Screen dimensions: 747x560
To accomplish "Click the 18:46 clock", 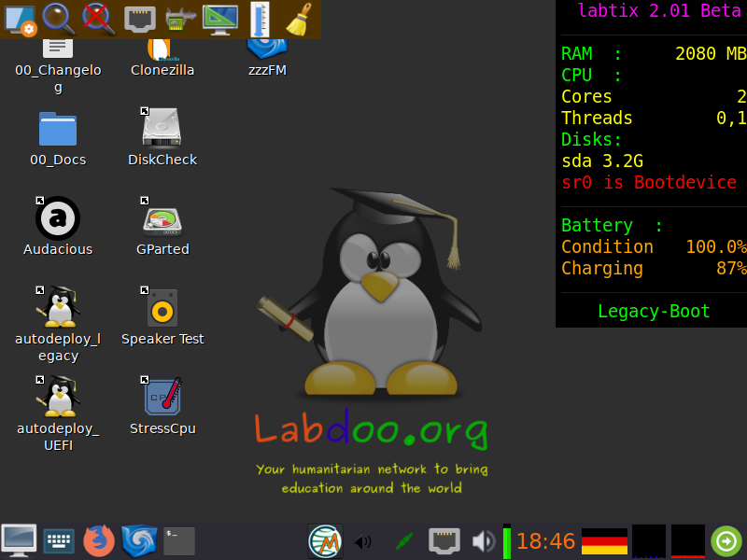I will pos(545,541).
